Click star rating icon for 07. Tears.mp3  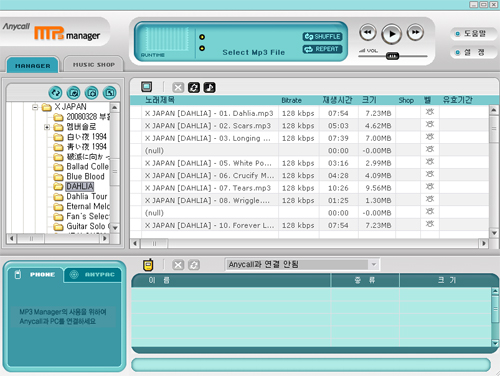[x=430, y=187]
